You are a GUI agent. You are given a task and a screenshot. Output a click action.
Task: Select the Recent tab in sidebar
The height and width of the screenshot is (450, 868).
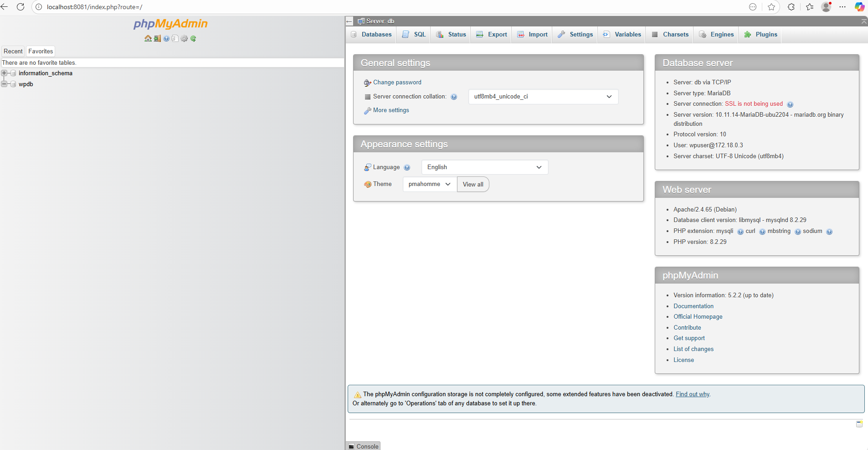click(x=13, y=52)
